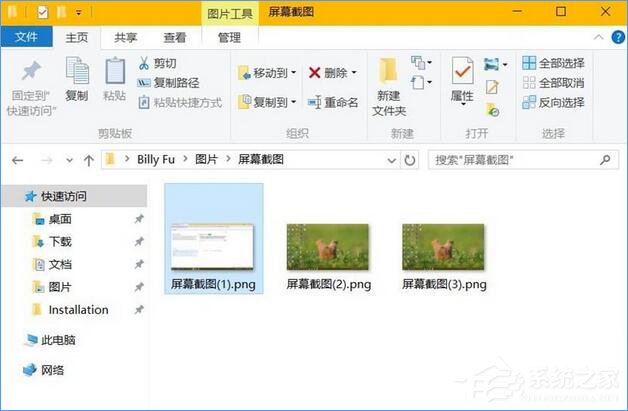Image resolution: width=628 pixels, height=411 pixels.
Task: Click the Pin to Quick access icon
Action: (31, 71)
